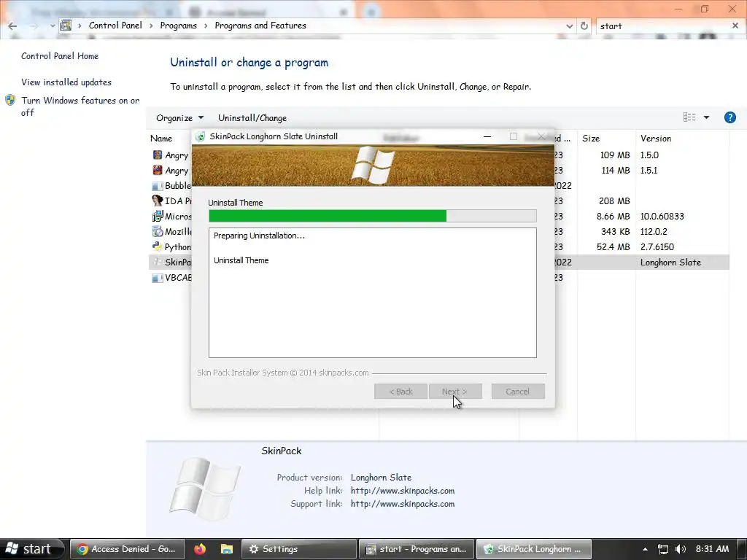Open Control Panel Home link
747x560 pixels.
click(x=60, y=55)
